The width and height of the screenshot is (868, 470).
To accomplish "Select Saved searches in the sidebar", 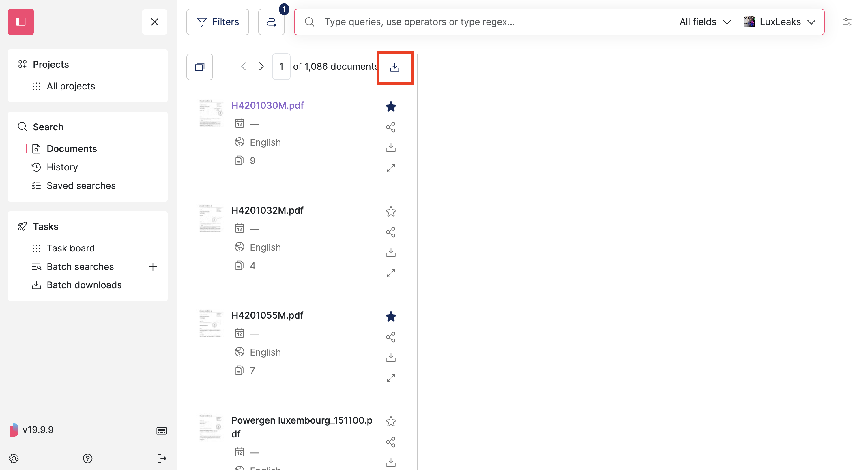I will [81, 185].
